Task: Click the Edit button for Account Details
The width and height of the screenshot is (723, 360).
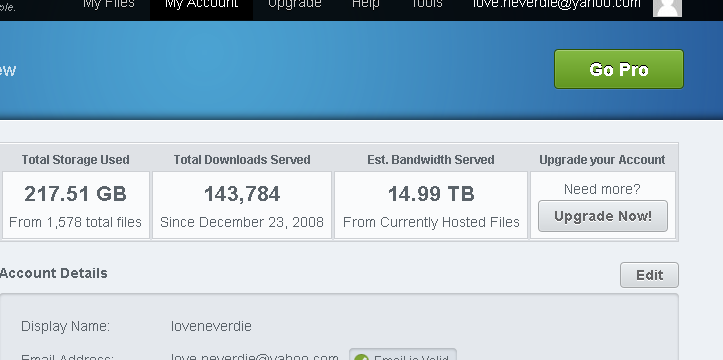Action: (649, 275)
